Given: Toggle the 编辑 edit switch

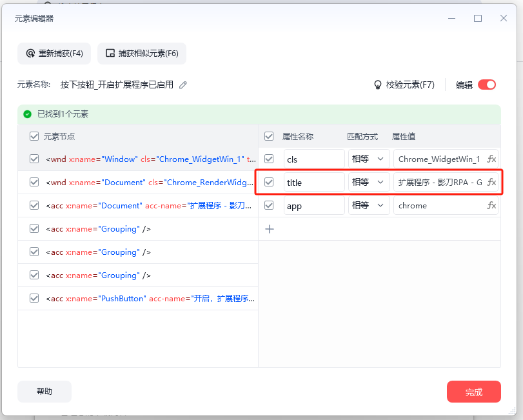Looking at the screenshot, I should tap(487, 85).
